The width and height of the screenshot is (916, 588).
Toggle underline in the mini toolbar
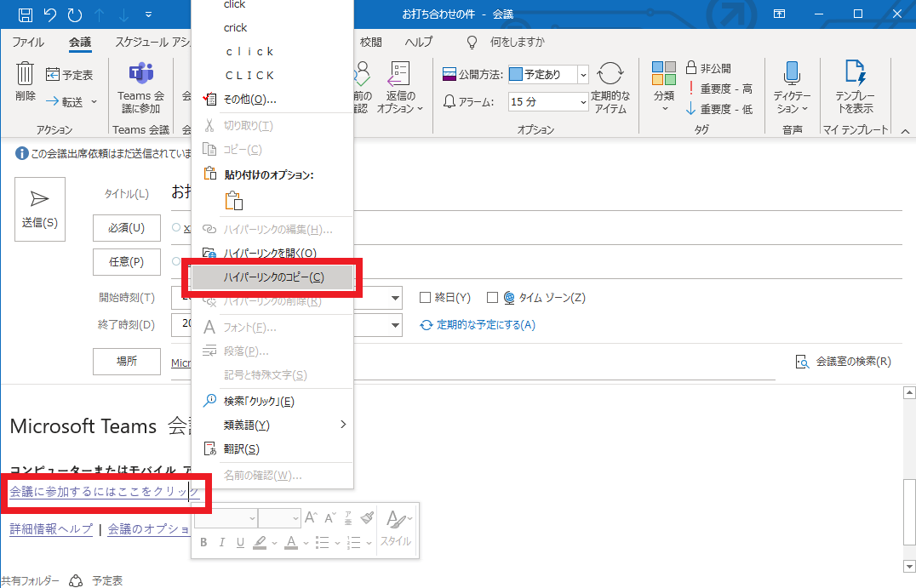point(240,543)
